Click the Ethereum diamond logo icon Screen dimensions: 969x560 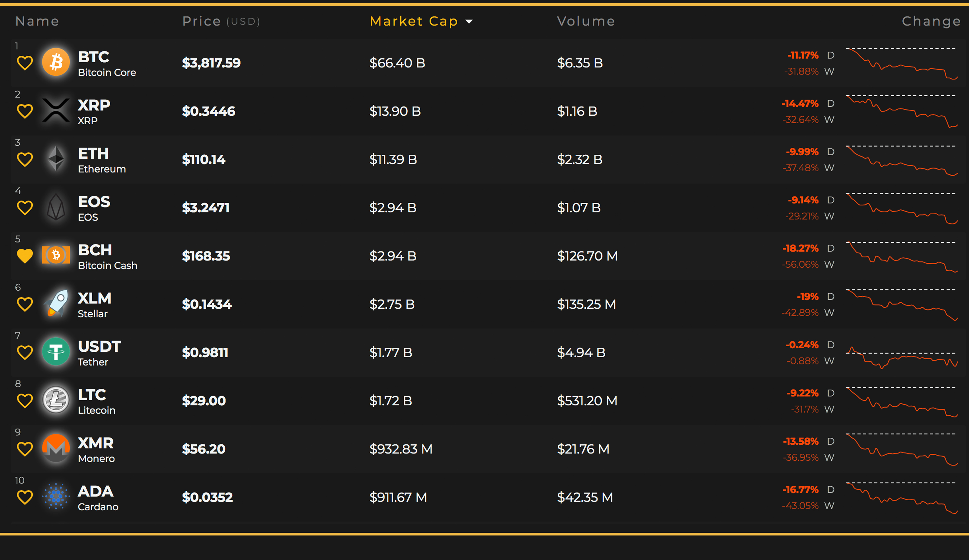click(56, 158)
